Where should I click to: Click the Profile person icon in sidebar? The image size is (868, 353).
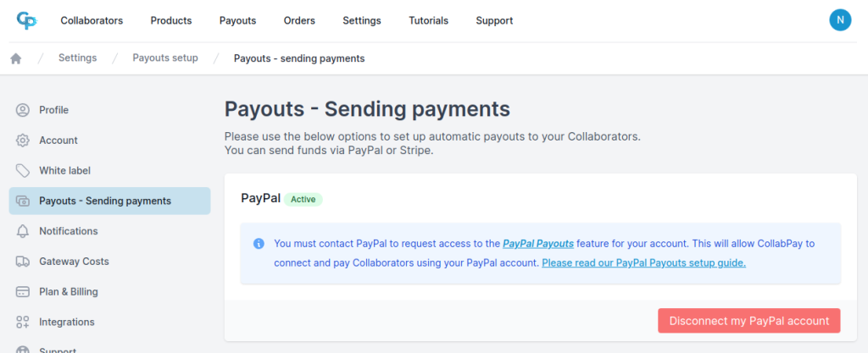[23, 110]
